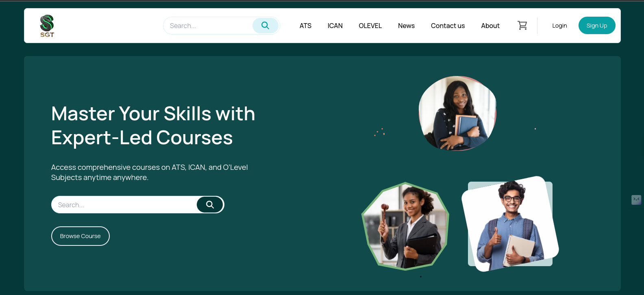Screen dimensions: 644x295
Task: Click the hero search magnifier button
Action: (x=210, y=204)
